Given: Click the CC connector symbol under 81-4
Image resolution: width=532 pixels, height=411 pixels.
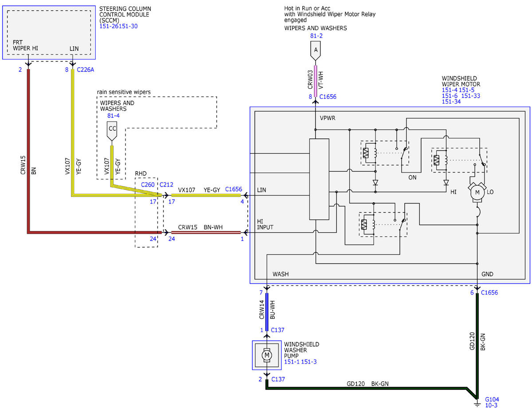Looking at the screenshot, I should [x=113, y=129].
